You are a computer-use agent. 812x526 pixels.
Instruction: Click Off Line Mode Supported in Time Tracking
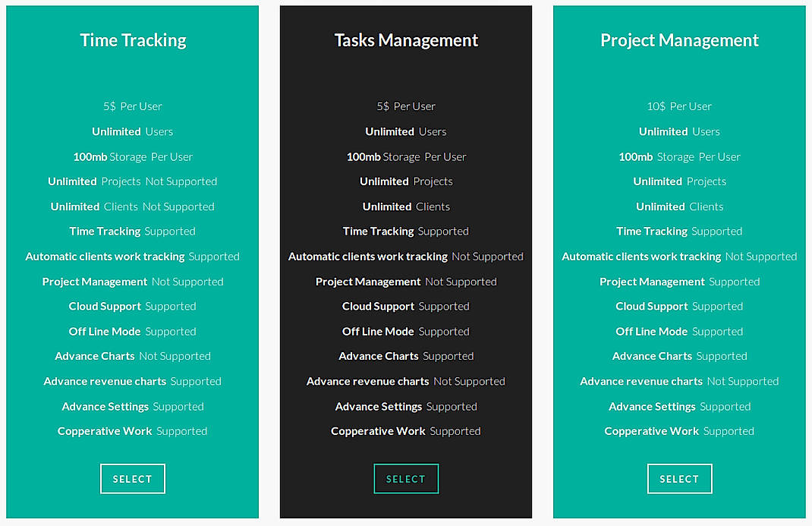pyautogui.click(x=133, y=331)
